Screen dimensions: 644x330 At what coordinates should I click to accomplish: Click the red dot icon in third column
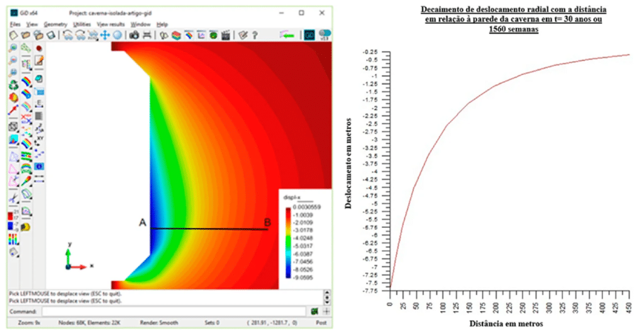click(x=39, y=48)
